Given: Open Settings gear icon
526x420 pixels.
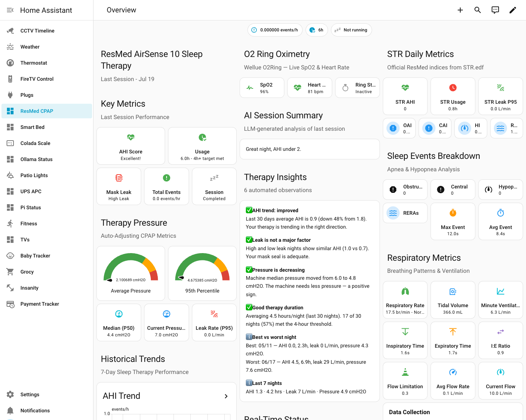Looking at the screenshot, I should click(x=10, y=394).
